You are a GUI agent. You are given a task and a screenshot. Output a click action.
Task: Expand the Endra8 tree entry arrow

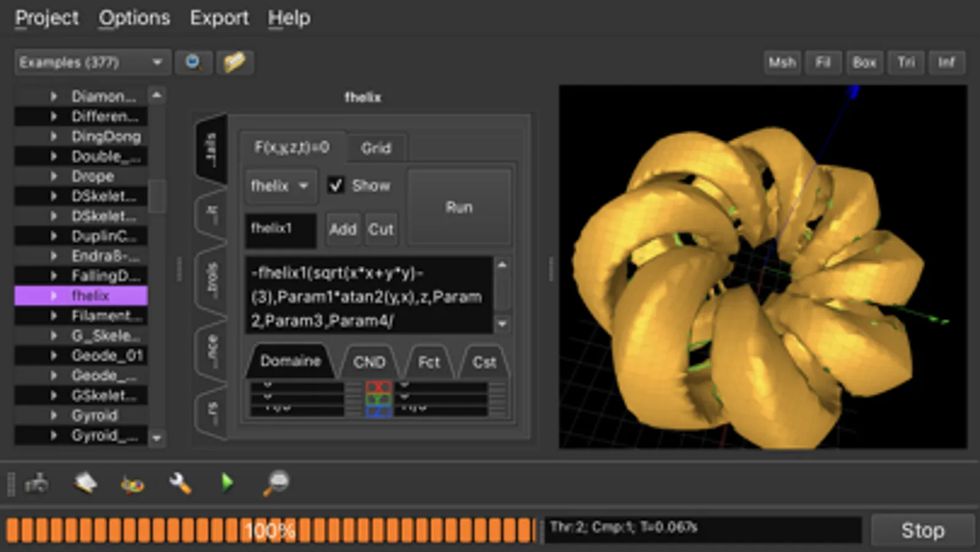pyautogui.click(x=54, y=256)
